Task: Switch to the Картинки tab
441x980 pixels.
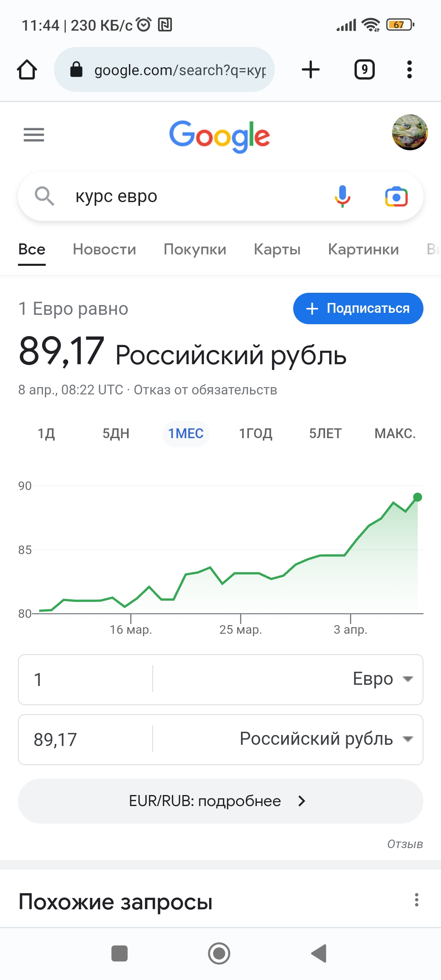Action: (363, 249)
